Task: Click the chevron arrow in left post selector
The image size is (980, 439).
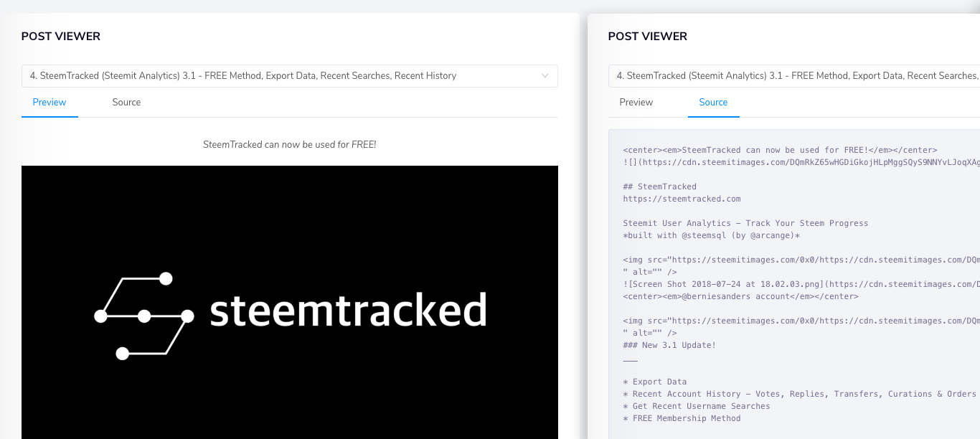Action: click(x=545, y=75)
